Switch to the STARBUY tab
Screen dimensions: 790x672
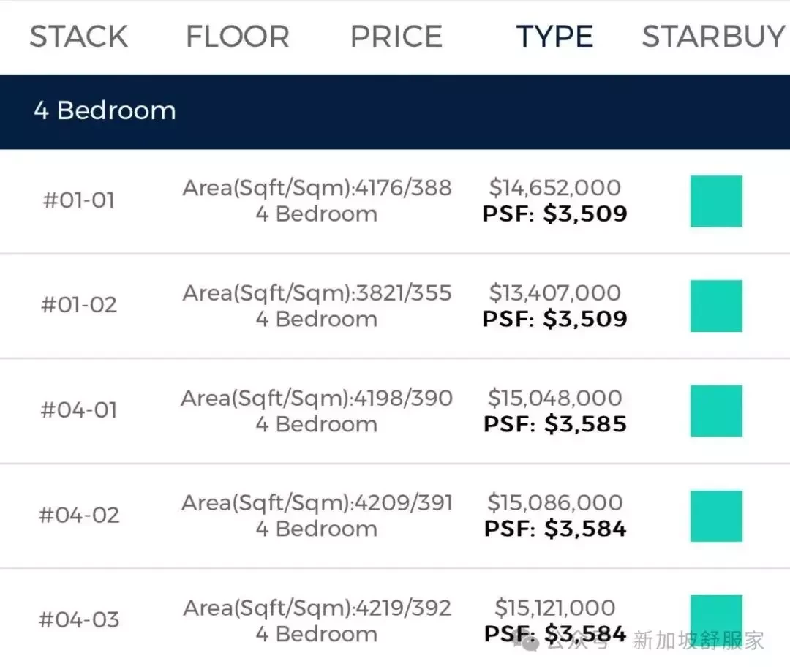(713, 37)
